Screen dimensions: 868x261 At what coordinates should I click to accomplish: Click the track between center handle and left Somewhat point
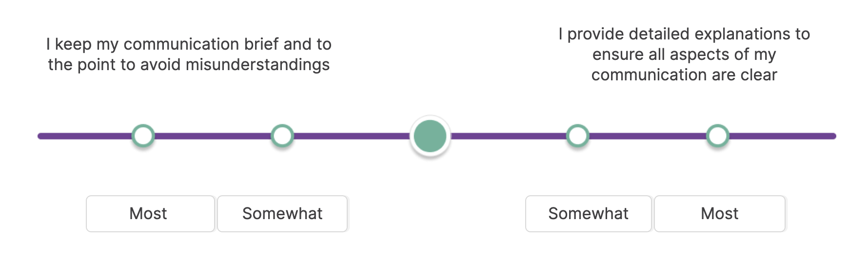(351, 136)
